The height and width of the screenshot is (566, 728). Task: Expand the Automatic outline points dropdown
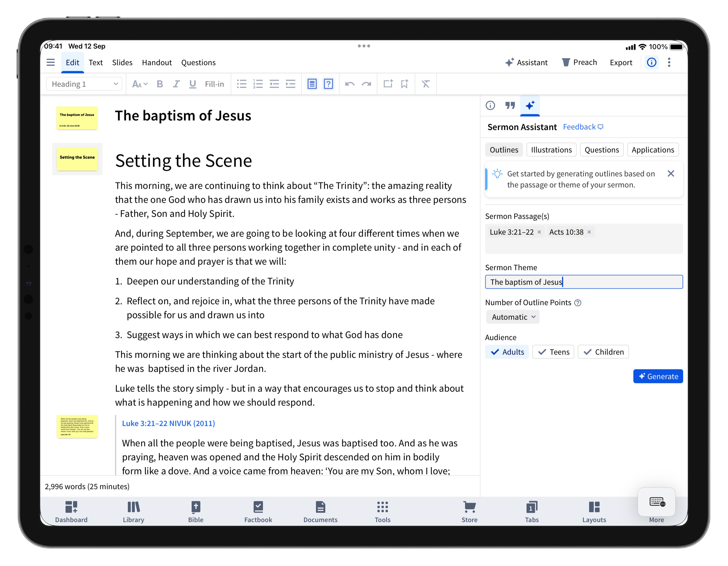(x=513, y=317)
